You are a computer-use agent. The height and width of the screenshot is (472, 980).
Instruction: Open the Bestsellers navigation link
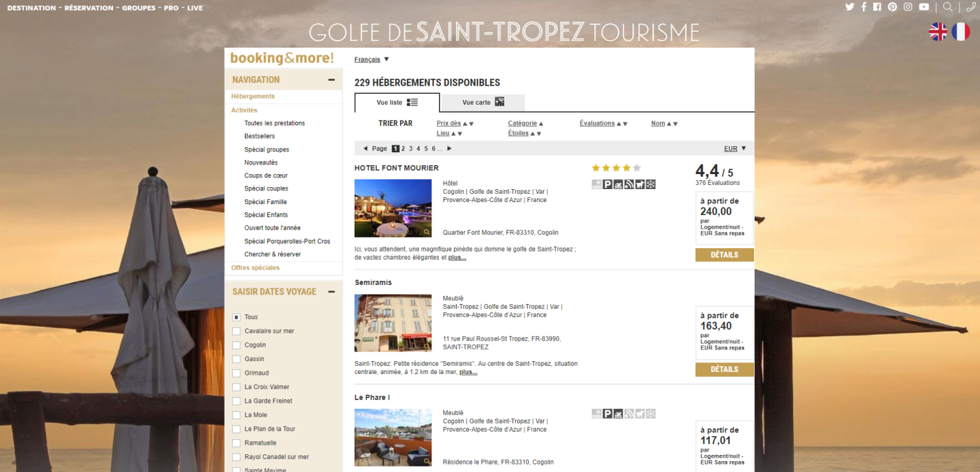pos(259,136)
